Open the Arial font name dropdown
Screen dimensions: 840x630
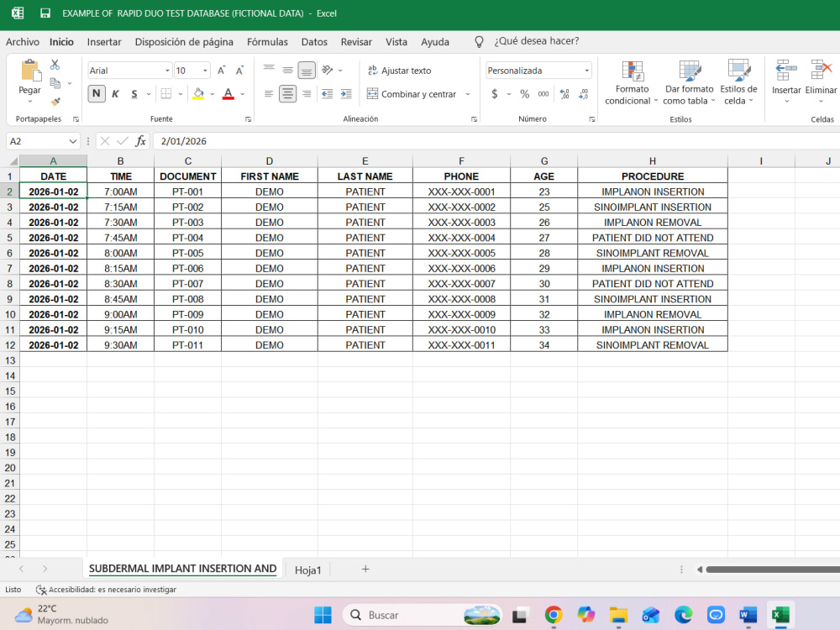coord(167,71)
